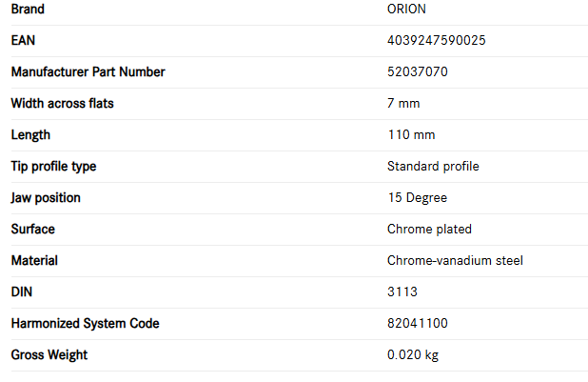This screenshot has height=382, width=588.
Task: Click Width across flats label
Action: (x=62, y=103)
